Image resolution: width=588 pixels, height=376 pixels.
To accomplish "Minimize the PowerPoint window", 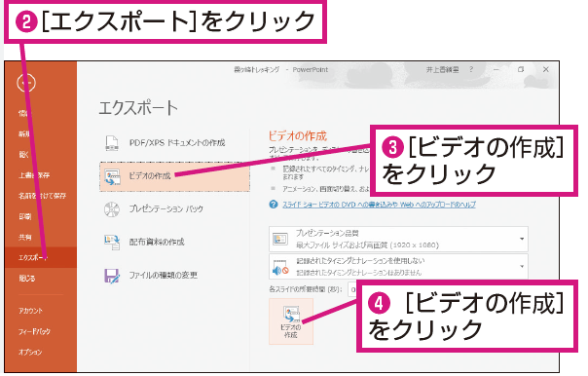I will tap(496, 69).
